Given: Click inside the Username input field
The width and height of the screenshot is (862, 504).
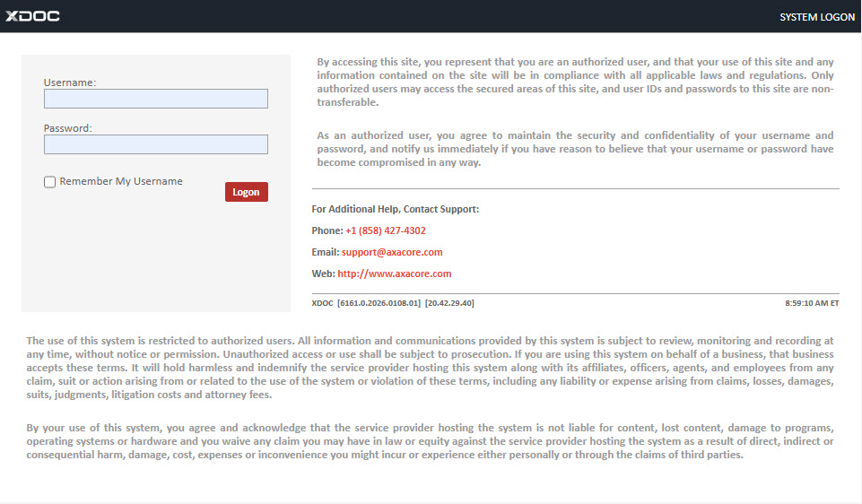Looking at the screenshot, I should pos(155,99).
